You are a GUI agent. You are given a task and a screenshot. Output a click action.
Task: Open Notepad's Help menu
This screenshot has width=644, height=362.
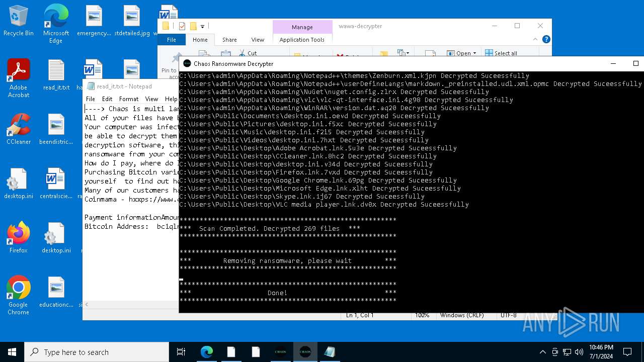pos(171,99)
